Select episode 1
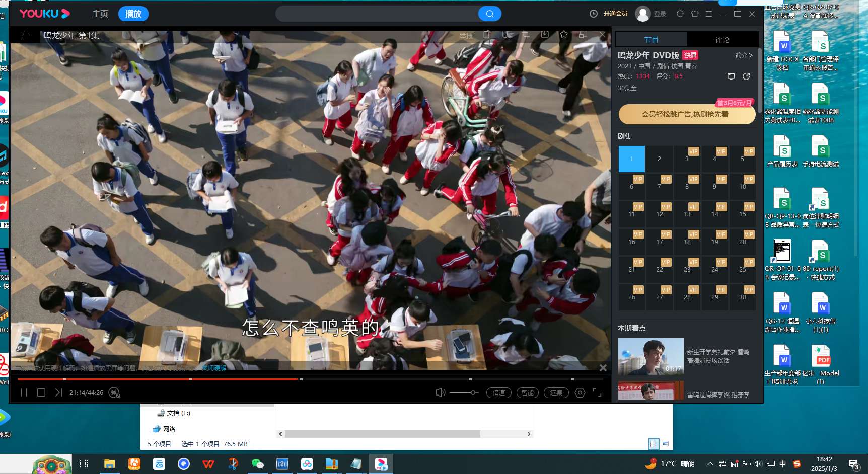The width and height of the screenshot is (868, 474). coord(631,159)
